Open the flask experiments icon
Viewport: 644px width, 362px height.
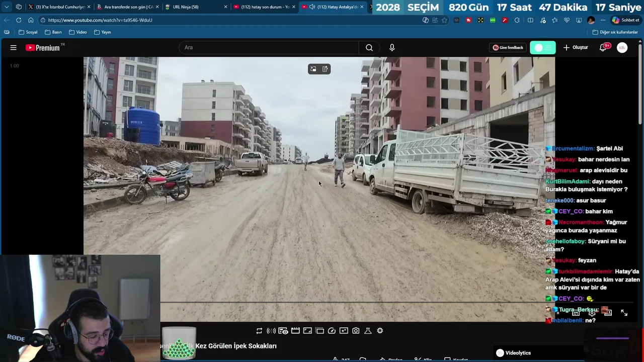(x=368, y=331)
